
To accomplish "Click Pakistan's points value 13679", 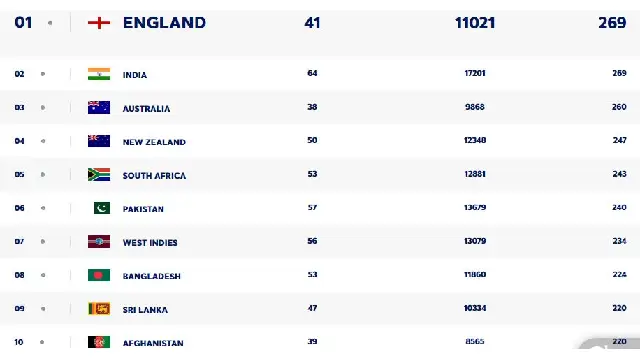I will [x=475, y=207].
